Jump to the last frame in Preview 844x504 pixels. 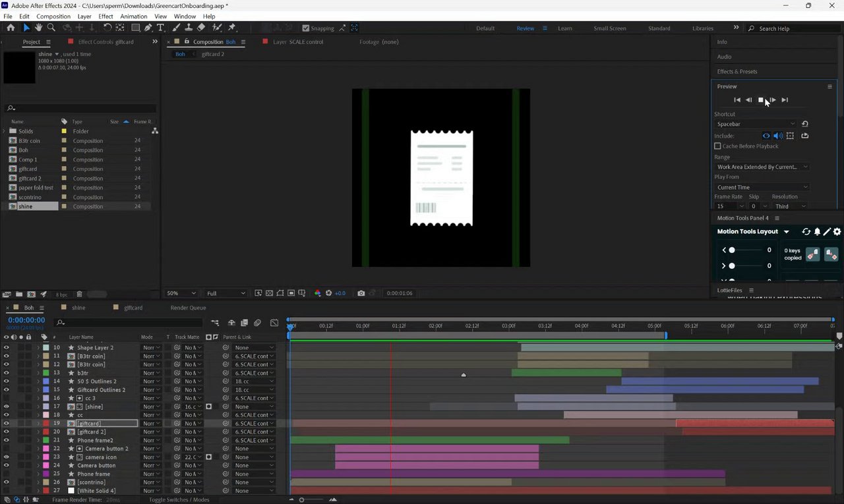tap(785, 100)
